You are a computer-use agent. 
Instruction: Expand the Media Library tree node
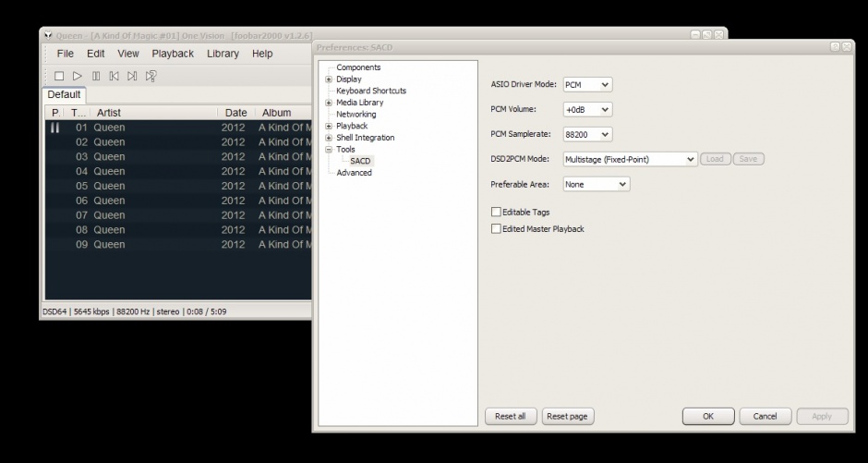point(329,103)
